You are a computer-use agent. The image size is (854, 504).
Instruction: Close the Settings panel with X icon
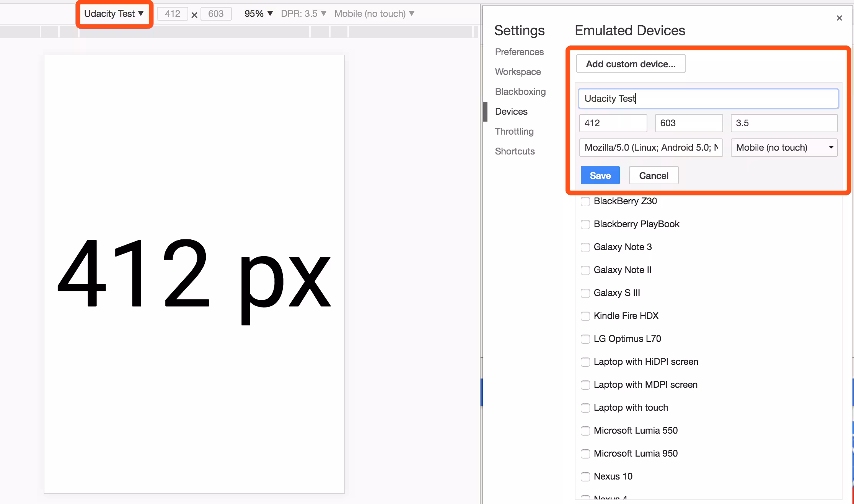pos(839,18)
